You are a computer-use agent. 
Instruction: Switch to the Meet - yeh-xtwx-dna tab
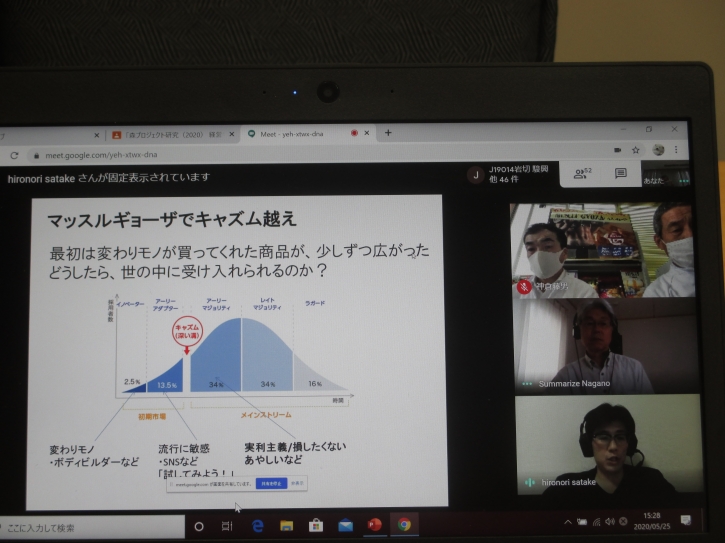[307, 134]
